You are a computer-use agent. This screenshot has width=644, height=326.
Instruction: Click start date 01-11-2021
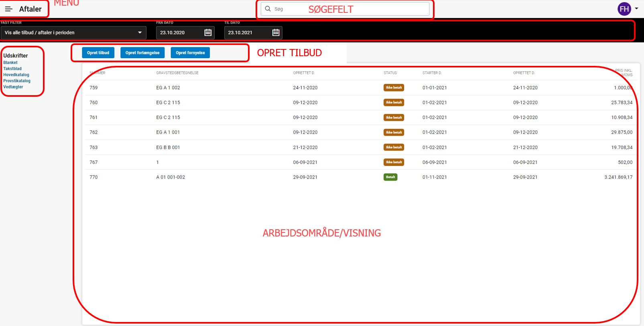(x=435, y=177)
